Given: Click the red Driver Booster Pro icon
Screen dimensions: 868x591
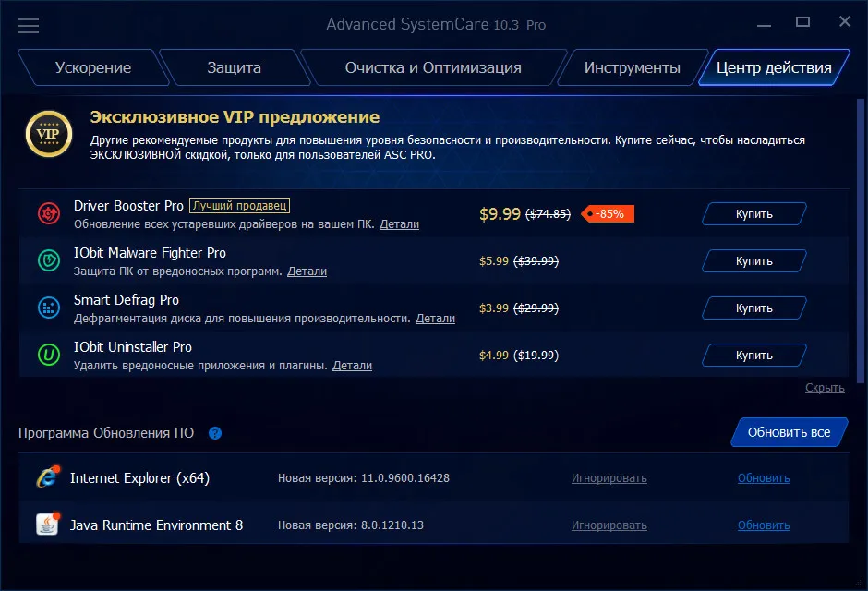Looking at the screenshot, I should [x=49, y=213].
